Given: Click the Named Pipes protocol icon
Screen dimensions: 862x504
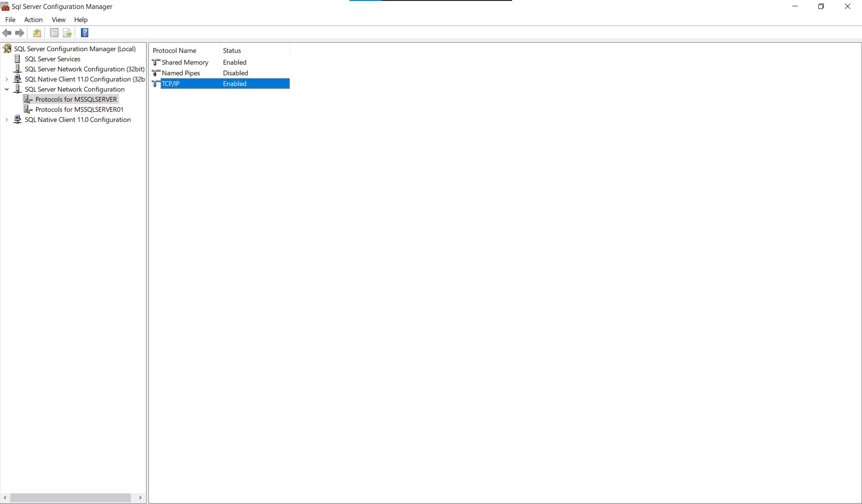Looking at the screenshot, I should (156, 73).
